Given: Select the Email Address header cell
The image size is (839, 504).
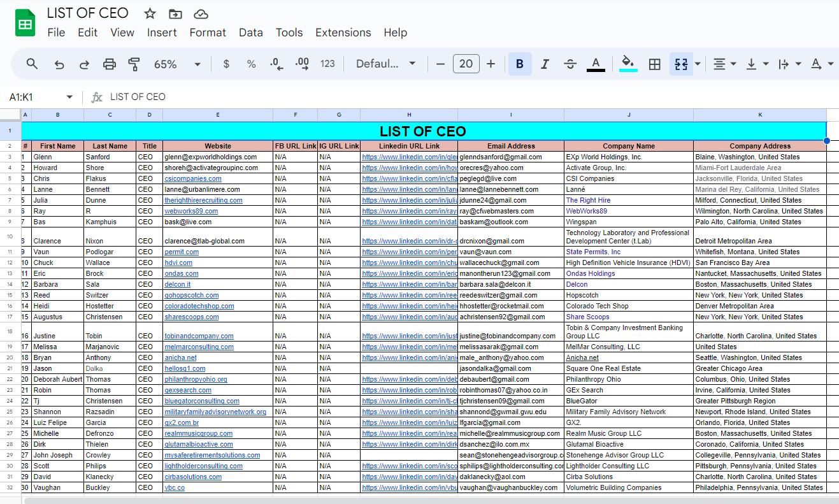Looking at the screenshot, I should click(x=511, y=146).
